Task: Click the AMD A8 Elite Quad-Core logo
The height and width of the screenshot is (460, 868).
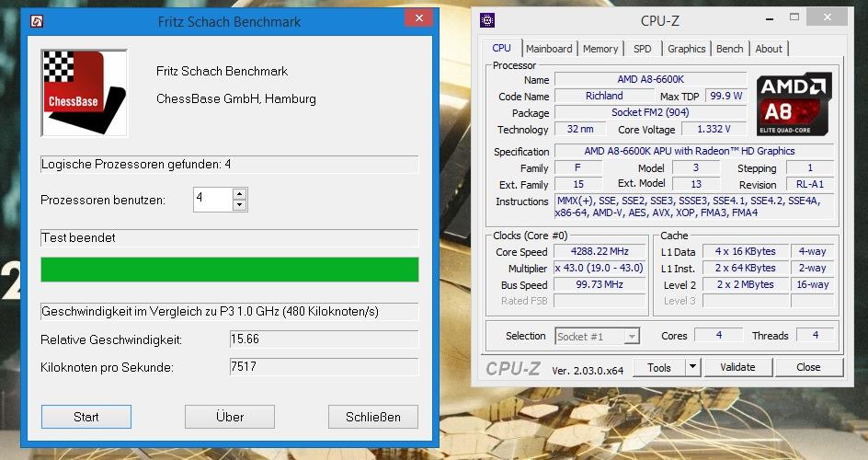Action: pyautogui.click(x=794, y=104)
